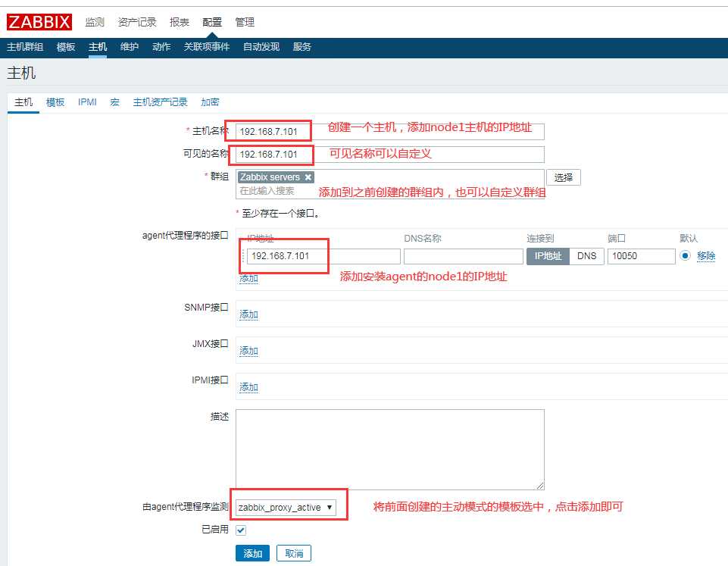This screenshot has width=728, height=566.
Task: Click the blue 添加 submit button
Action: [x=252, y=553]
